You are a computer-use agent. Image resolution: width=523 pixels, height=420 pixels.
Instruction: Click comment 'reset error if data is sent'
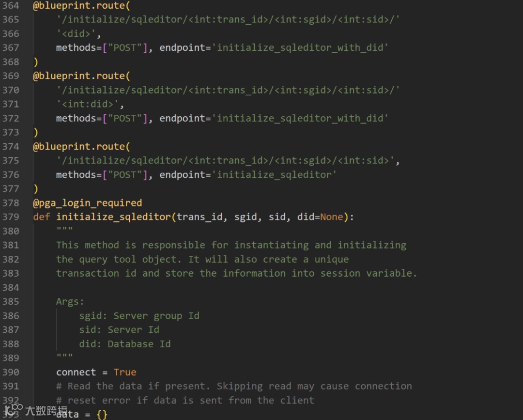click(185, 400)
